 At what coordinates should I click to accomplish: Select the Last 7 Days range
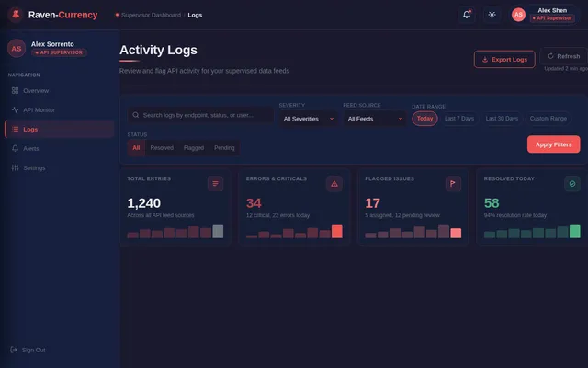[459, 119]
